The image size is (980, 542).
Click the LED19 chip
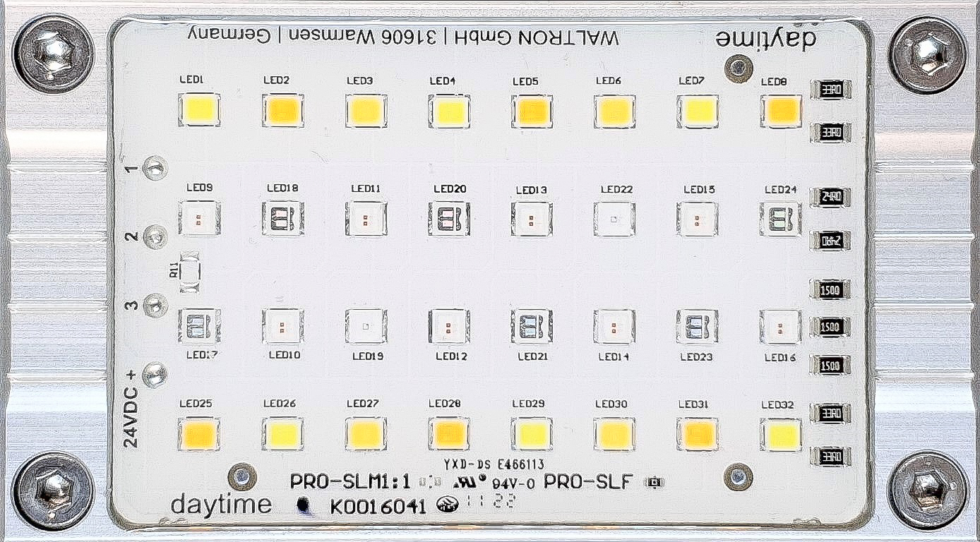[x=366, y=326]
